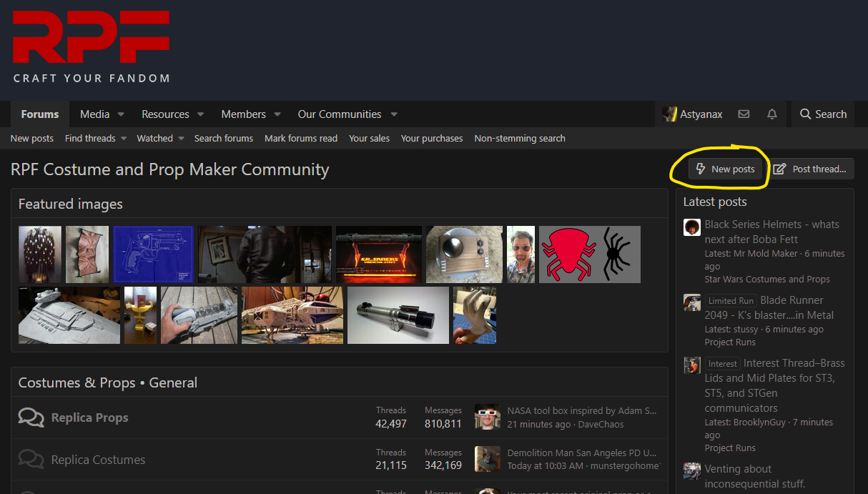This screenshot has height=494, width=868.
Task: Open Demolition Man San Angeles PD thread
Action: tap(582, 453)
